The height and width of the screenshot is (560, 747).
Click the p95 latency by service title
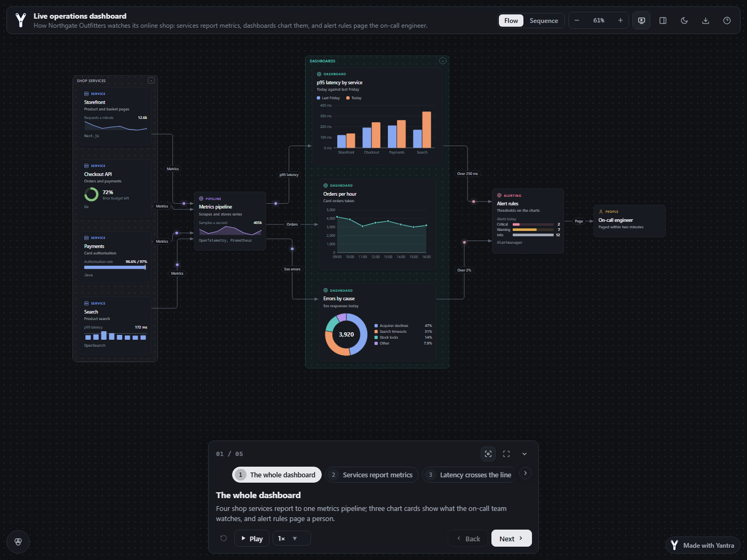[x=339, y=83]
